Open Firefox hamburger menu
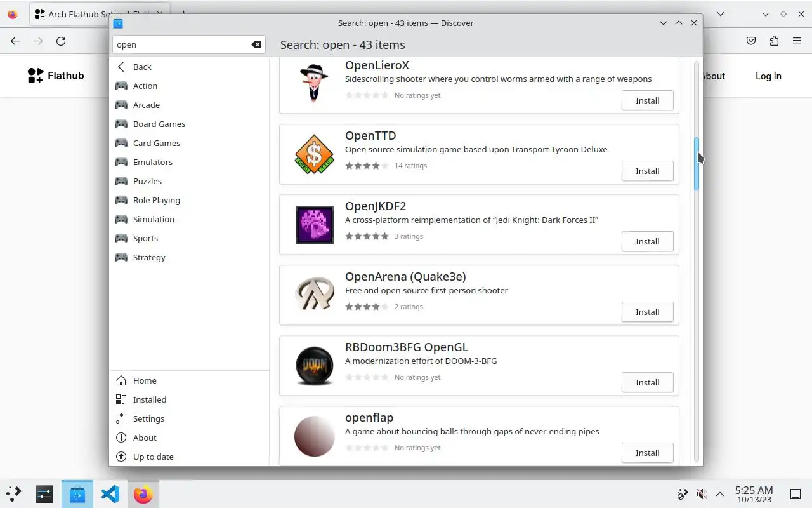 coord(797,41)
